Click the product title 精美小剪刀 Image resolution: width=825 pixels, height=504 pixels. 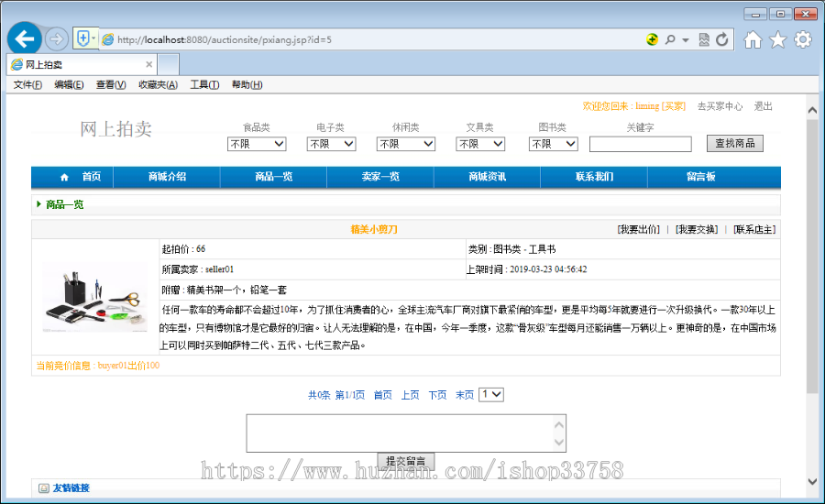point(374,229)
